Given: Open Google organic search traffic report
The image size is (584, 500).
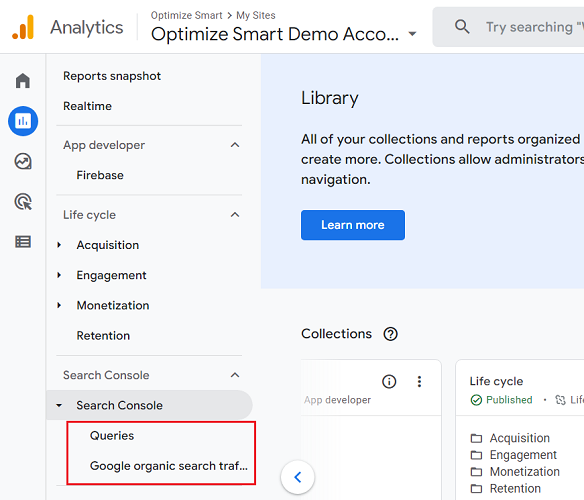Looking at the screenshot, I should (169, 466).
